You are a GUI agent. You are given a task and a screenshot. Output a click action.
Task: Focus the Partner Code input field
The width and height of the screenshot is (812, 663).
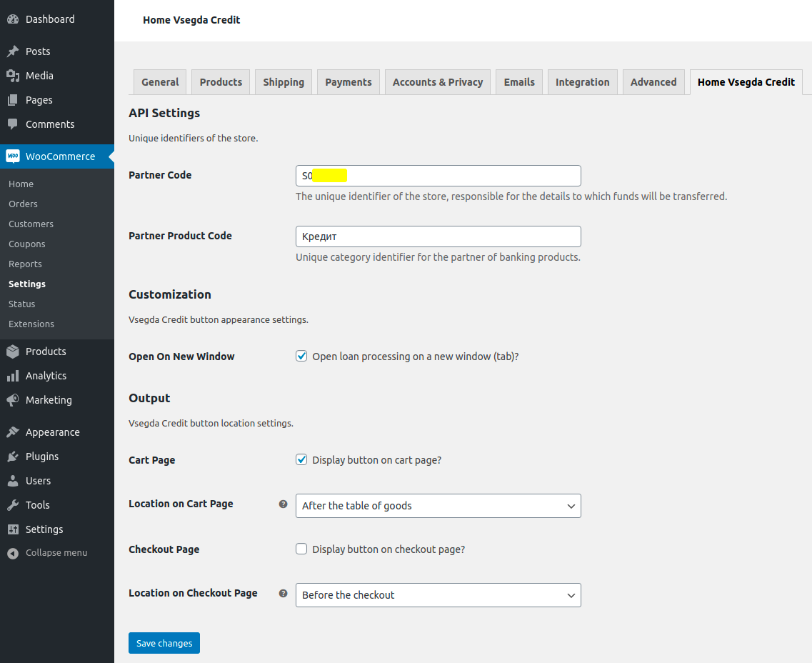[438, 176]
